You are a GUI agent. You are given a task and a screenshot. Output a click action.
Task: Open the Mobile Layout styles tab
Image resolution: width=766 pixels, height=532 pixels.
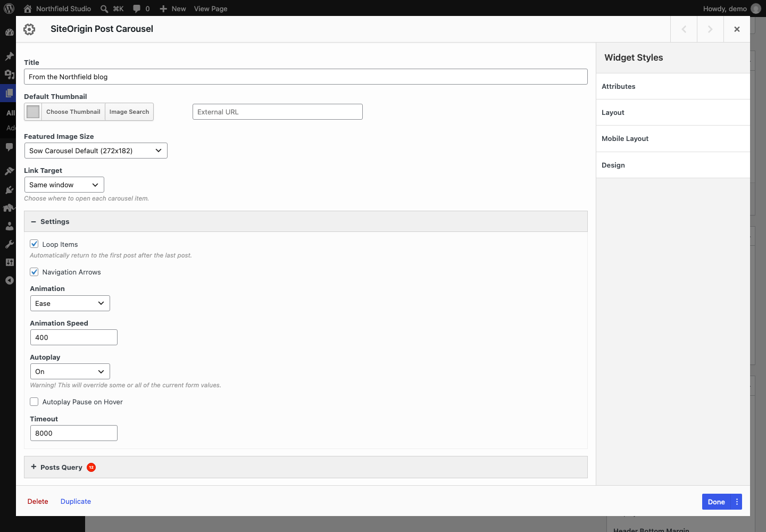[673, 138]
